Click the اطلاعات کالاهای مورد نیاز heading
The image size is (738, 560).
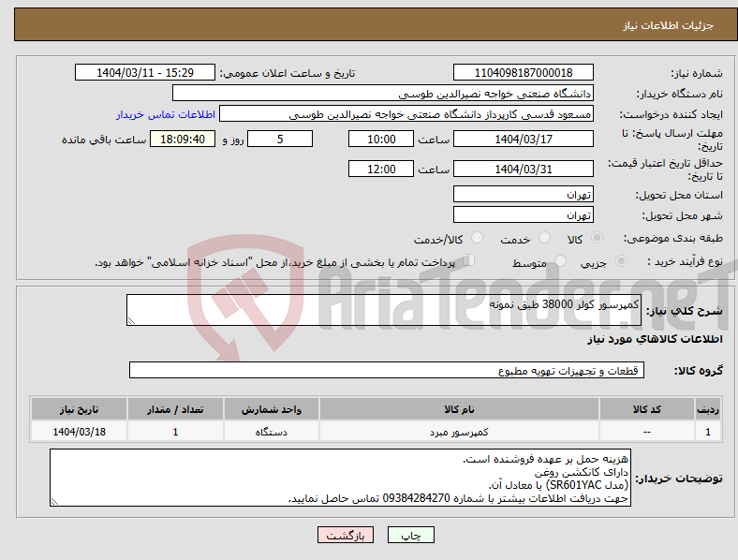[x=655, y=339]
